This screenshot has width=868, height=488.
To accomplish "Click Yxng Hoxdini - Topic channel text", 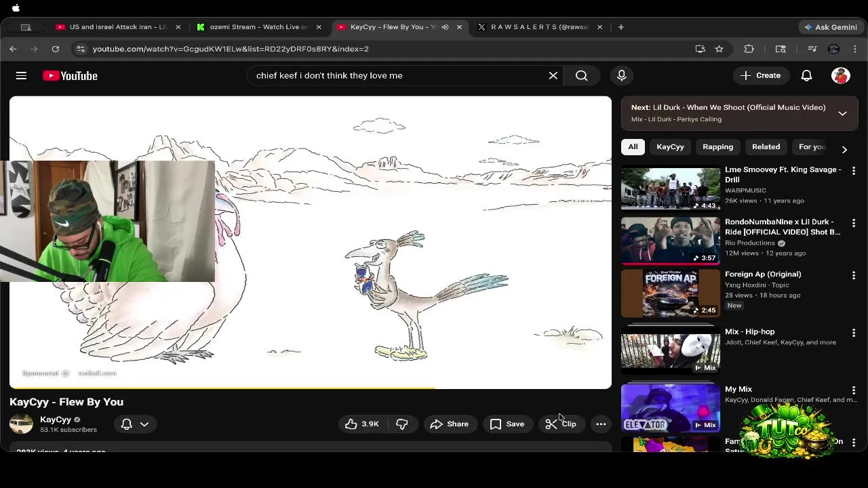I will click(x=757, y=285).
